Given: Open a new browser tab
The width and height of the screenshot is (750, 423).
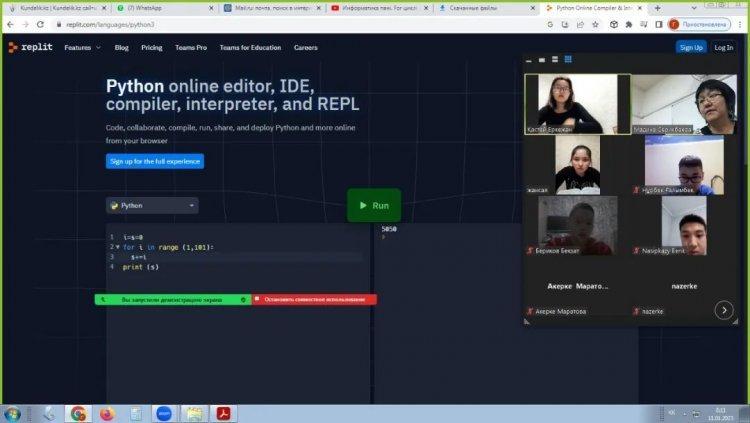Looking at the screenshot, I should click(x=658, y=8).
